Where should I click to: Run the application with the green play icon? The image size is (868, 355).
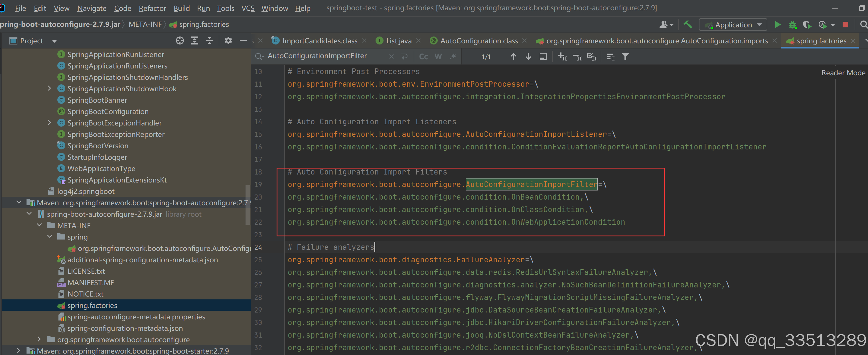778,24
